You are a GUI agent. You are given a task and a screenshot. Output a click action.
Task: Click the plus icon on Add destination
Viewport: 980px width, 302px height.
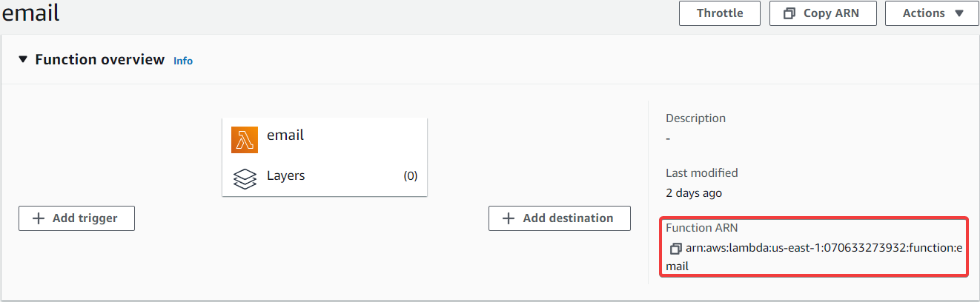[x=509, y=218]
